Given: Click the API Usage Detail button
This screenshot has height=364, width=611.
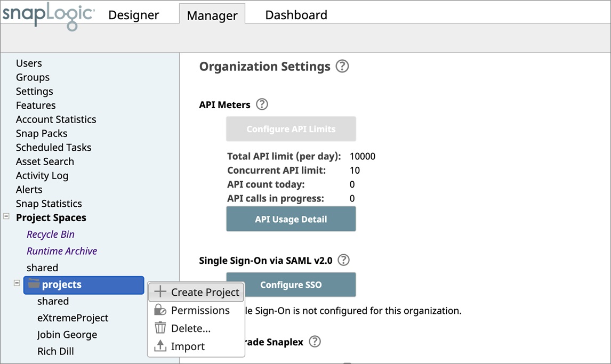Looking at the screenshot, I should pyautogui.click(x=291, y=219).
